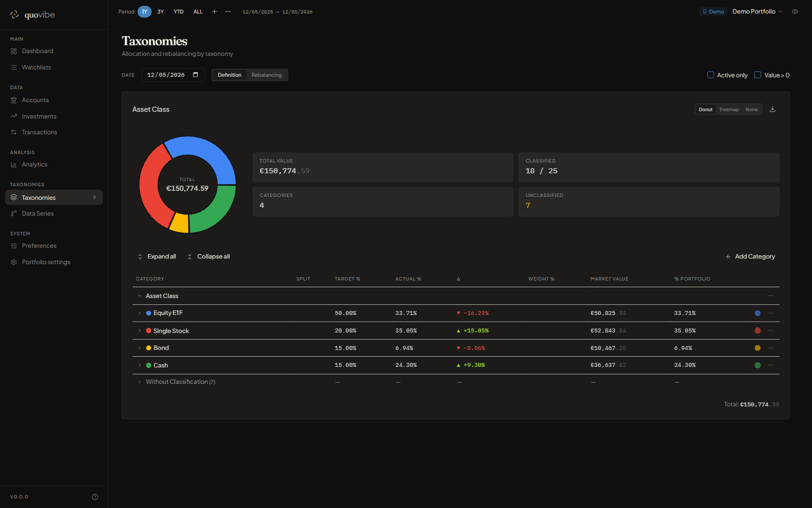Click the Unclassified 7 card
This screenshot has height=508, width=812.
648,202
